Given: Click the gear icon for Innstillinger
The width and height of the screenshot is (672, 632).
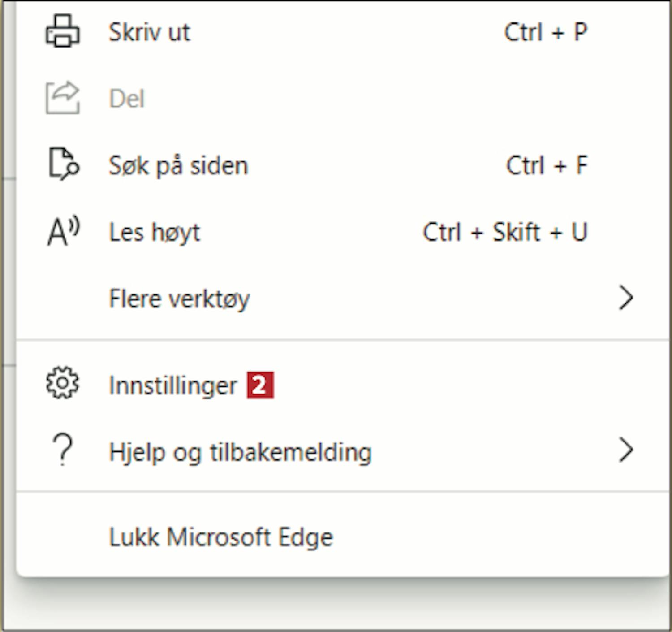Looking at the screenshot, I should [x=62, y=383].
